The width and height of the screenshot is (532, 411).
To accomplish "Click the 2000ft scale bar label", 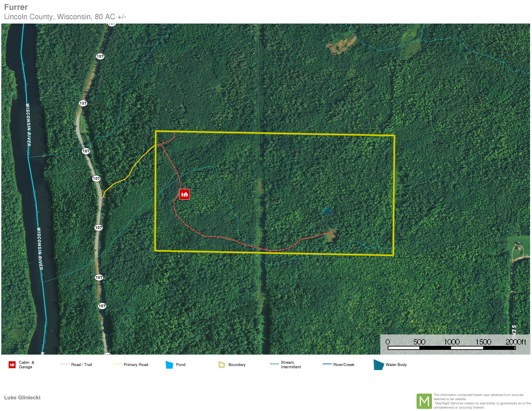I will click(x=516, y=342).
